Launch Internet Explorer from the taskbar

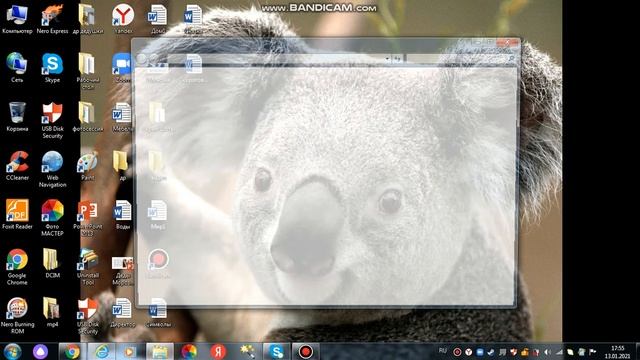click(x=102, y=351)
